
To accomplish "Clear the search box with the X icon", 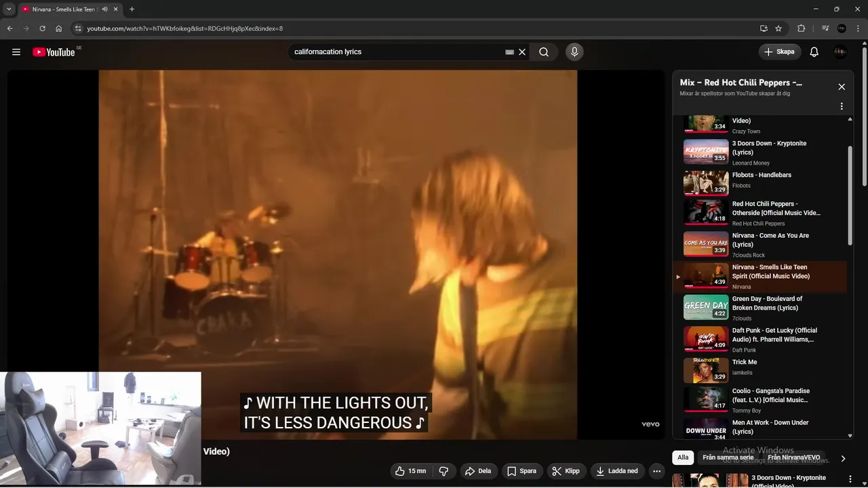I will coord(522,52).
